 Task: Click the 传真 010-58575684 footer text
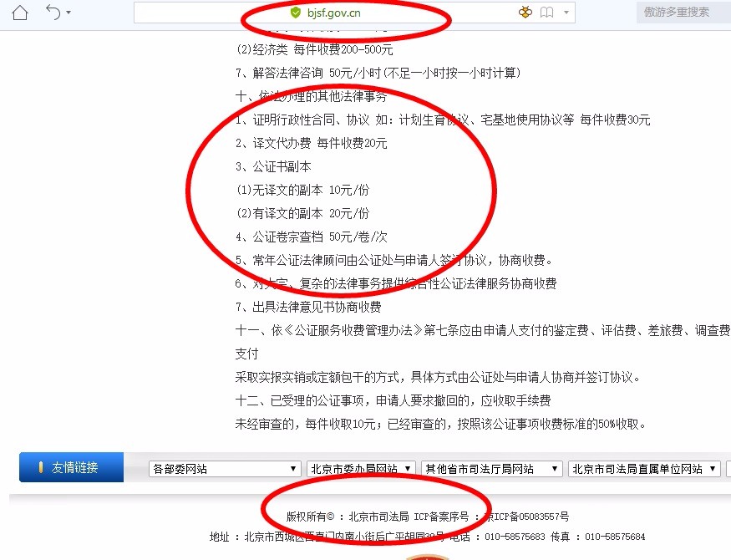(x=598, y=537)
